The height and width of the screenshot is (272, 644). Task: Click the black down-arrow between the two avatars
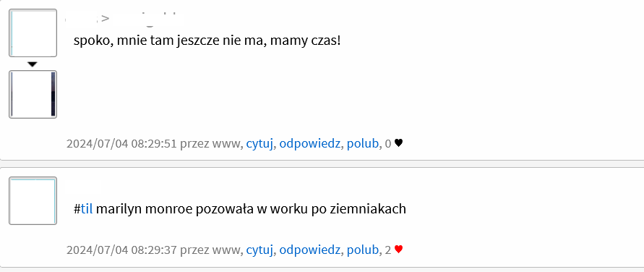(33, 64)
